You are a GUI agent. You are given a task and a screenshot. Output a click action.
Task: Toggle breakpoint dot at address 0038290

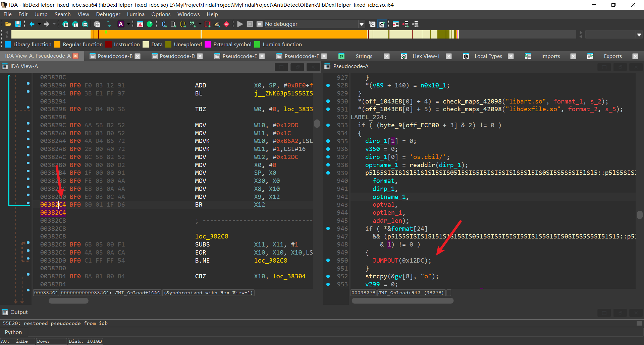click(28, 83)
